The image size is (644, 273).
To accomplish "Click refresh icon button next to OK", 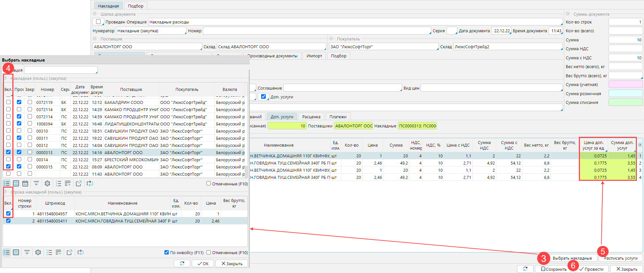I will (182, 264).
